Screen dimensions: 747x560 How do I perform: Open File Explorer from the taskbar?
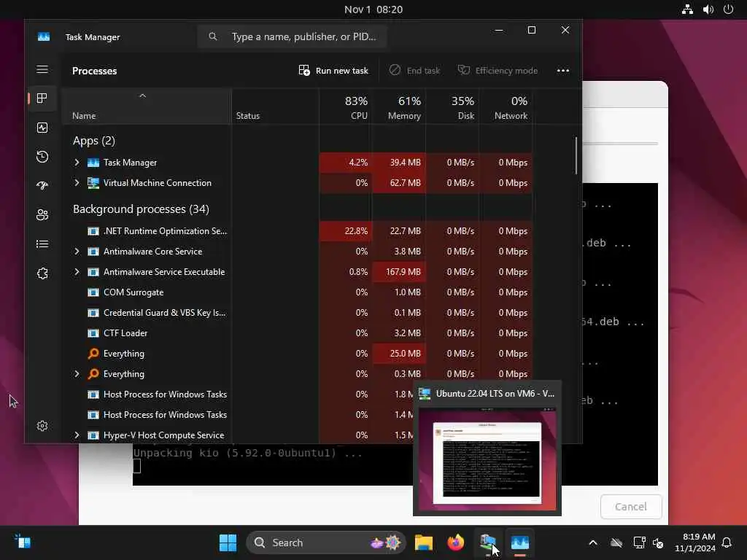point(424,542)
